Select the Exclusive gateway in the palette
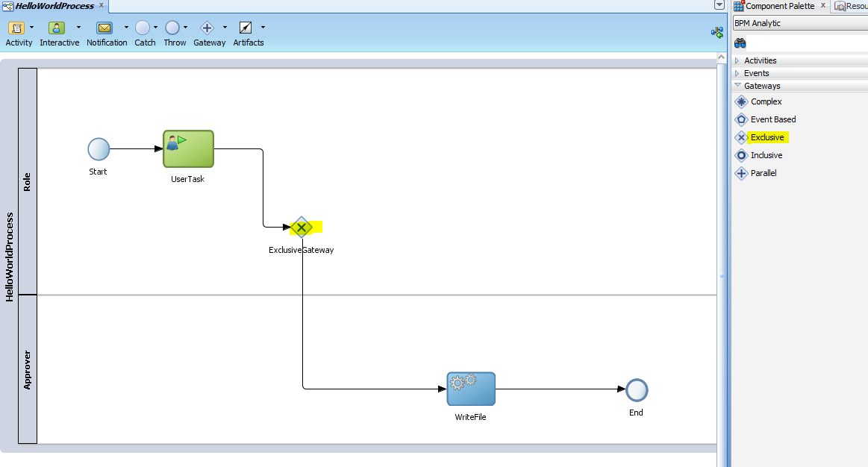This screenshot has width=868, height=467. pyautogui.click(x=767, y=137)
